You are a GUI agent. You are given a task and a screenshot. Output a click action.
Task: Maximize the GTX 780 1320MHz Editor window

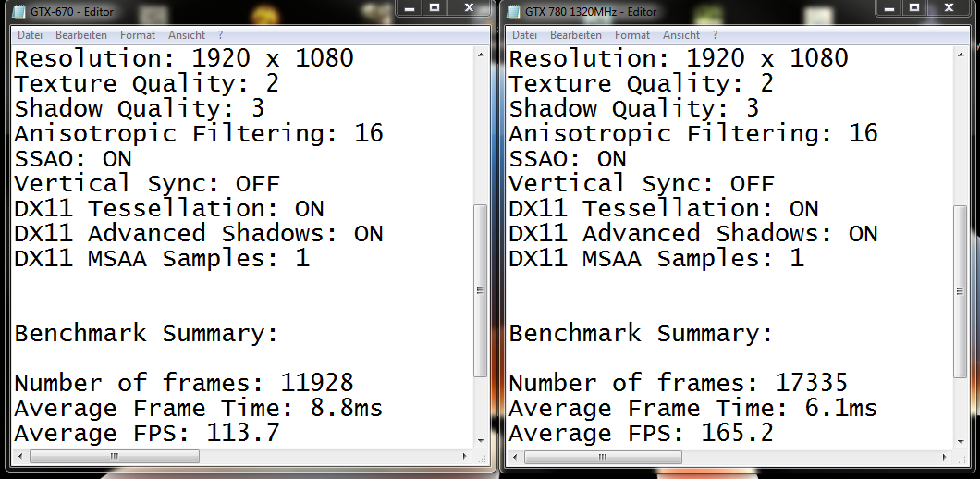tap(914, 8)
